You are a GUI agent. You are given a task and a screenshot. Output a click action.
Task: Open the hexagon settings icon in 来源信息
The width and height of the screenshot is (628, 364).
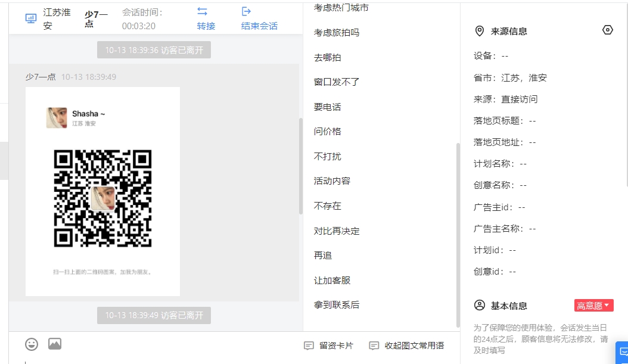(608, 30)
